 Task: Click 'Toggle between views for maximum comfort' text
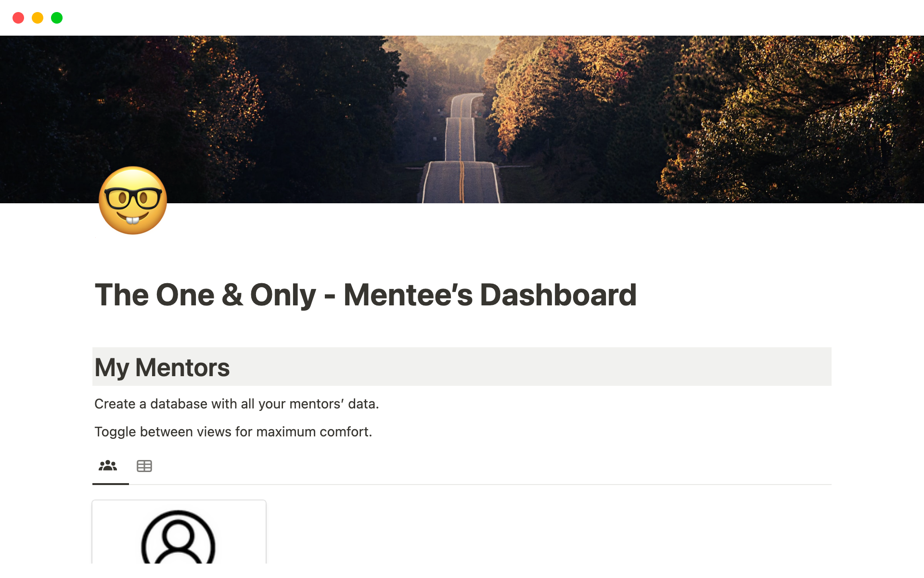tap(233, 432)
